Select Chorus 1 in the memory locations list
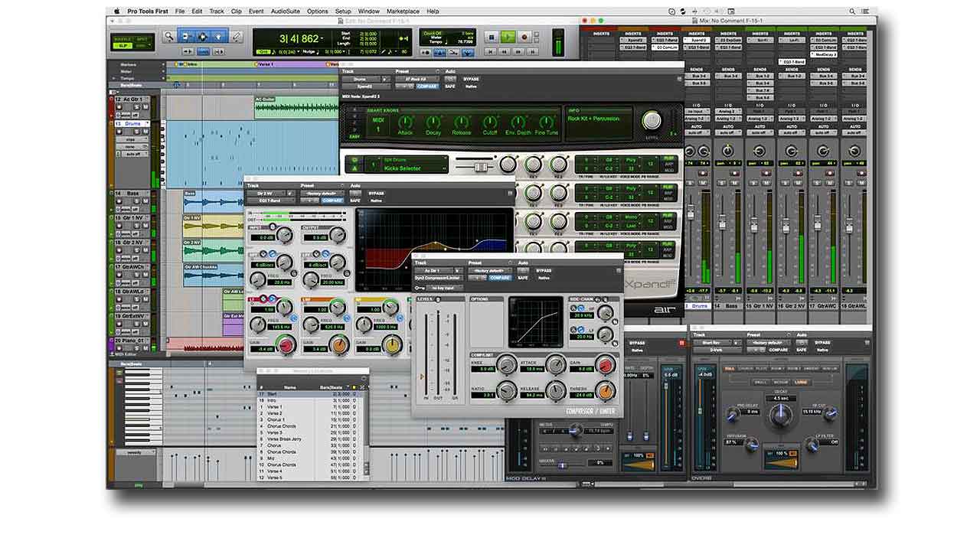This screenshot has height=551, width=980. 276,420
